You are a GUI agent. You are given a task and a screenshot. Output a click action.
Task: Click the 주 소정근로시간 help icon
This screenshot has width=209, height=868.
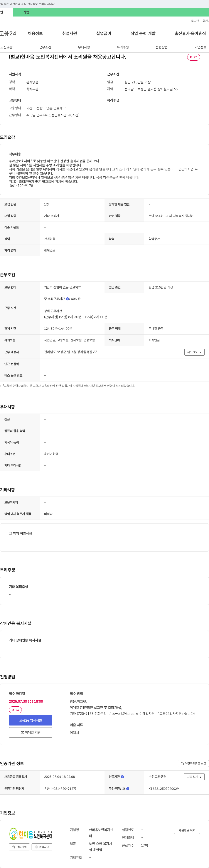[x=67, y=299]
